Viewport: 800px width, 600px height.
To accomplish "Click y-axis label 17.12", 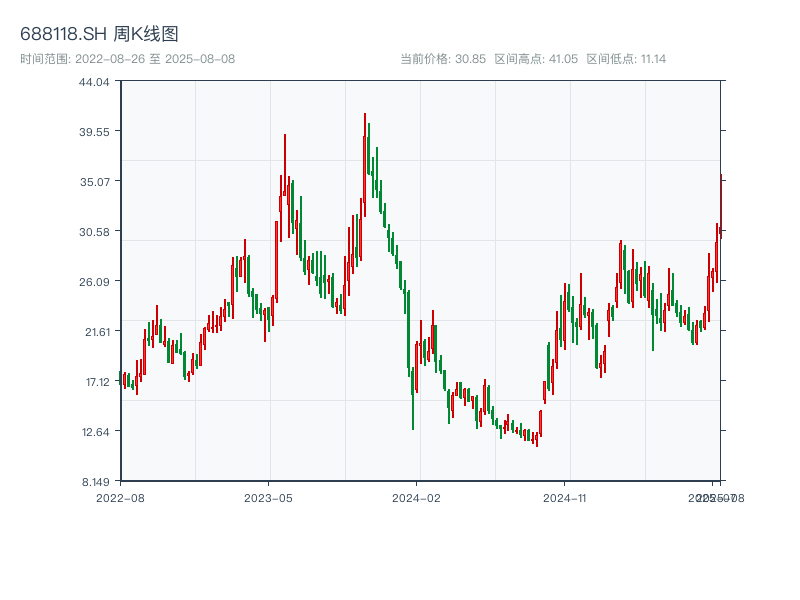I will (x=97, y=382).
